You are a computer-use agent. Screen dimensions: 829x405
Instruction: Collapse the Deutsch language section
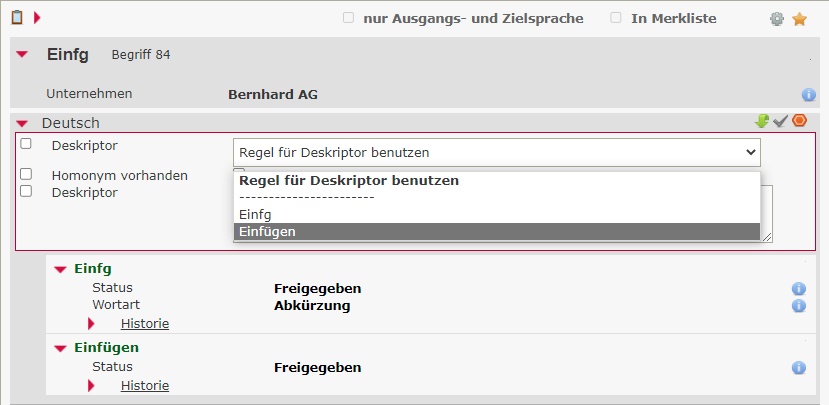click(x=22, y=124)
